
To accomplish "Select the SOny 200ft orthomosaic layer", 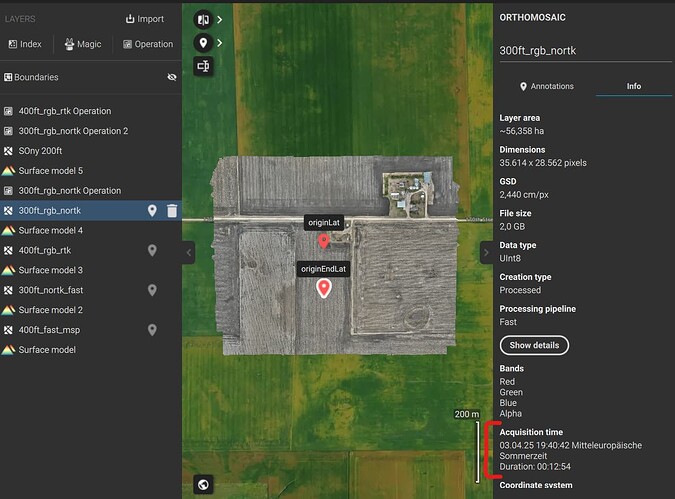I will pyautogui.click(x=90, y=151).
